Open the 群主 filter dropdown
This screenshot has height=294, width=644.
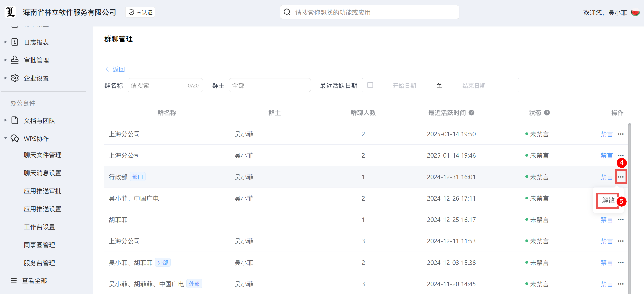(270, 85)
